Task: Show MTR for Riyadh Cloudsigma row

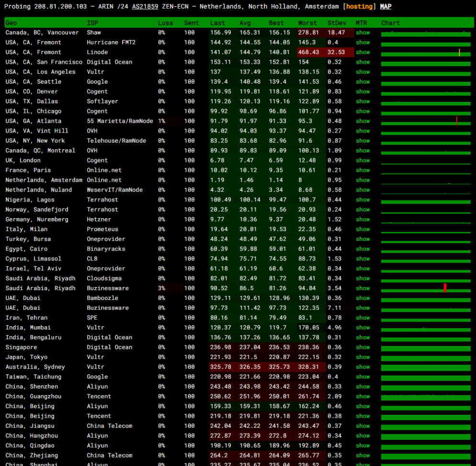Action: [363, 278]
